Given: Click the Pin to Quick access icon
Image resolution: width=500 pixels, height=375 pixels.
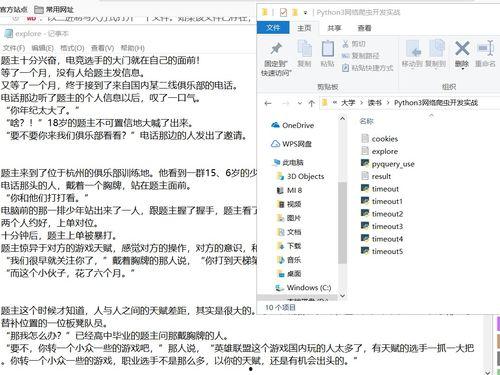Looking at the screenshot, I should tap(276, 49).
